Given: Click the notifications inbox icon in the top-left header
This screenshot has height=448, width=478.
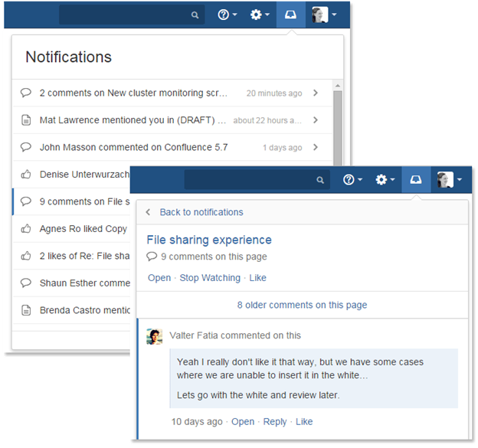Looking at the screenshot, I should 290,15.
